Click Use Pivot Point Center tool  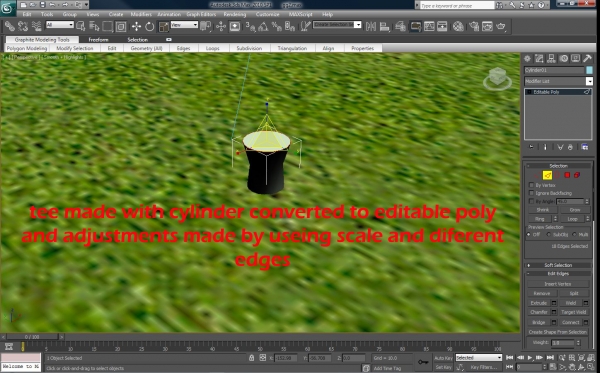point(206,26)
